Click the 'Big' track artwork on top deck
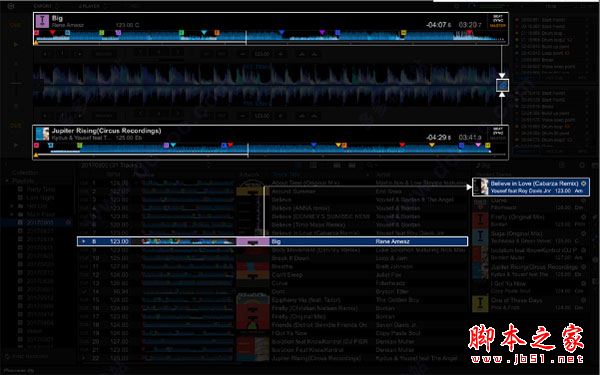The image size is (600, 375). (42, 21)
